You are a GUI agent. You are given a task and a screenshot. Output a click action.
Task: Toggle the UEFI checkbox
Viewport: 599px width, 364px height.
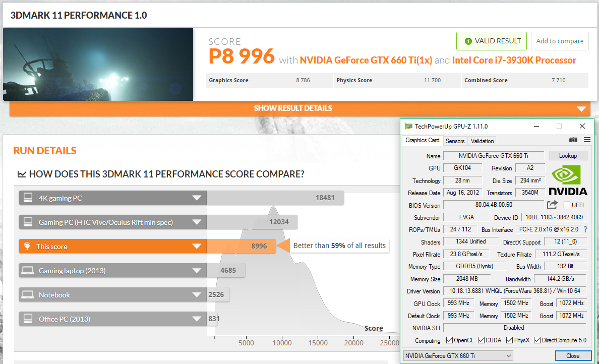pyautogui.click(x=567, y=205)
